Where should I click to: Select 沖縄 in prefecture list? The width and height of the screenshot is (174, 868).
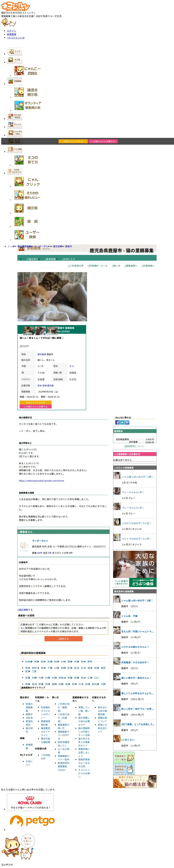(103, 684)
